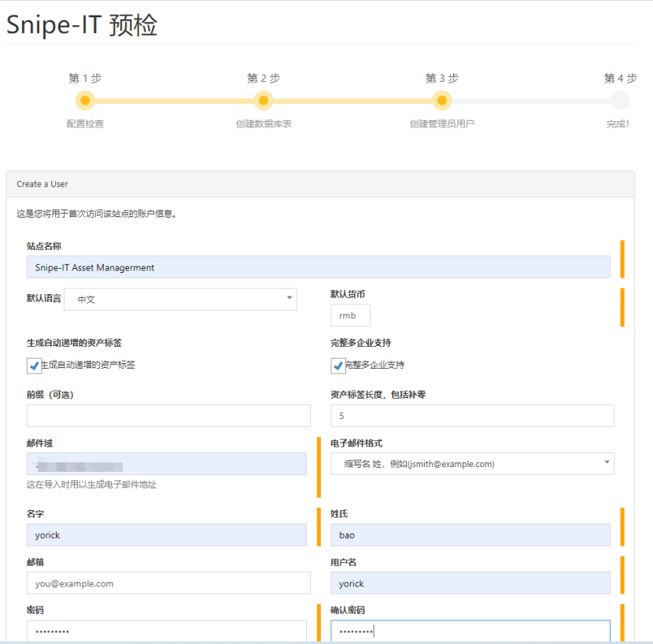Expand the 电子邮件格式 dropdown

point(472,464)
